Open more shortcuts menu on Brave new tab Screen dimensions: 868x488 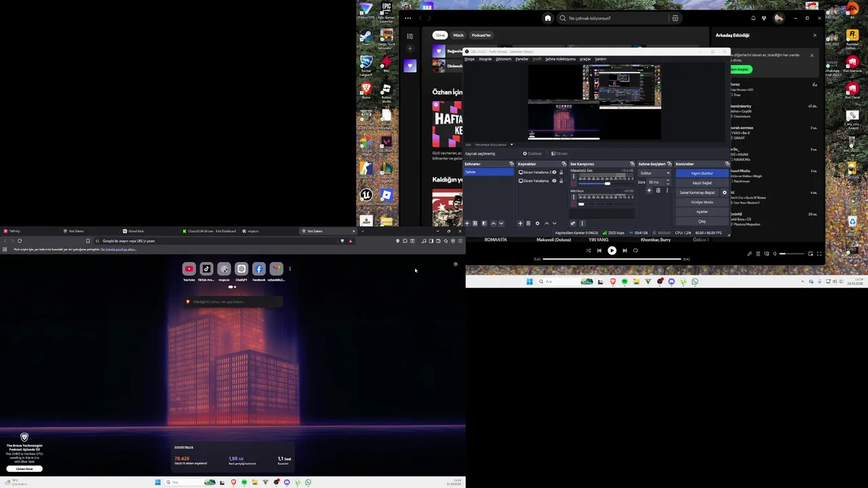point(290,269)
